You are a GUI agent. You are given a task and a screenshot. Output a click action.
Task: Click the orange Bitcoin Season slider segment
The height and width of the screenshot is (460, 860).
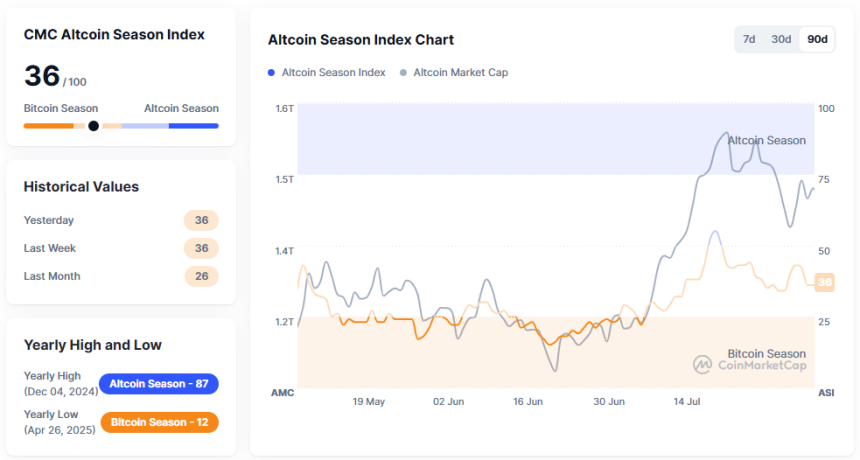coord(49,126)
